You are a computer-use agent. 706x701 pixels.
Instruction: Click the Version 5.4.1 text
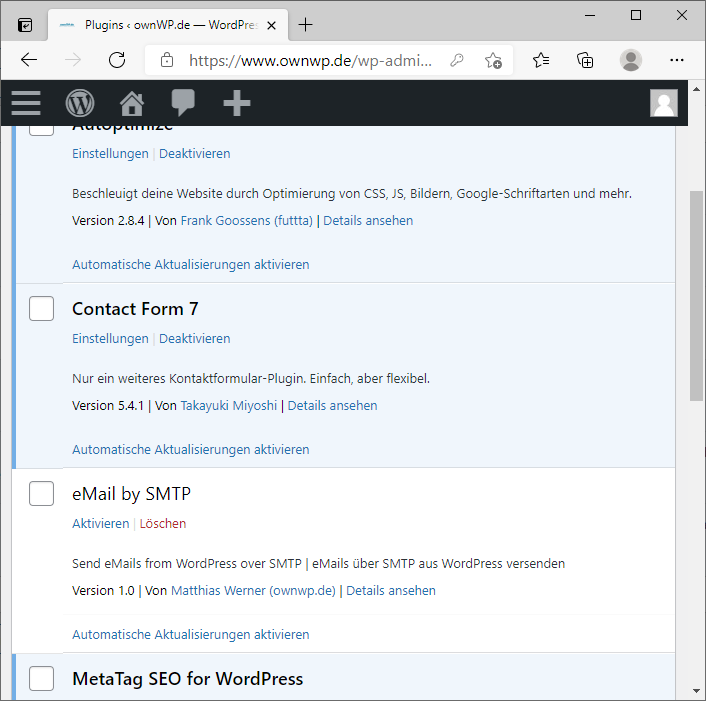click(108, 406)
